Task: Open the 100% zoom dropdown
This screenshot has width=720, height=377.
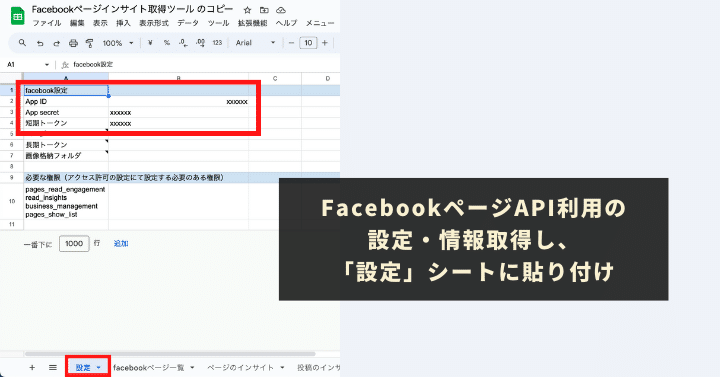Action: 118,43
